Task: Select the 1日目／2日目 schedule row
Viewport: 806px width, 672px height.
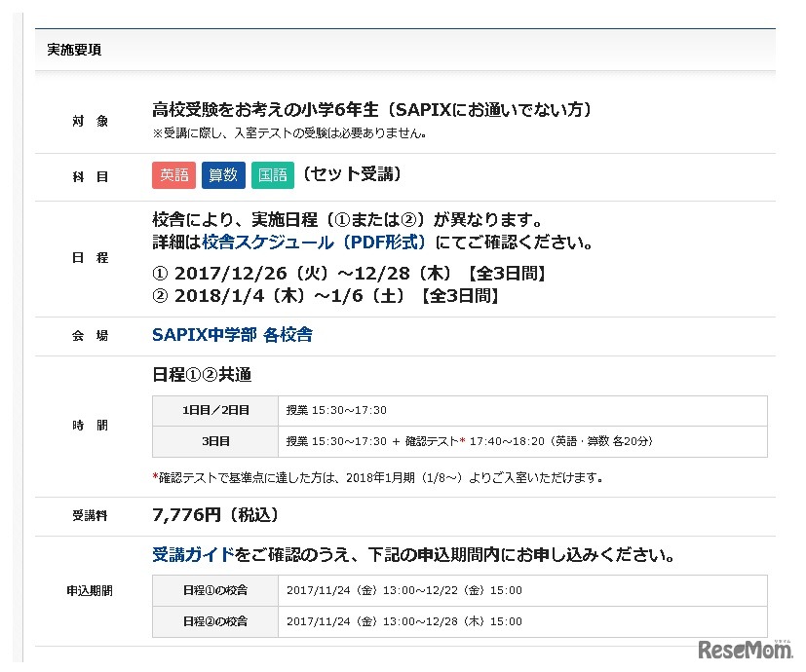Action: click(214, 410)
